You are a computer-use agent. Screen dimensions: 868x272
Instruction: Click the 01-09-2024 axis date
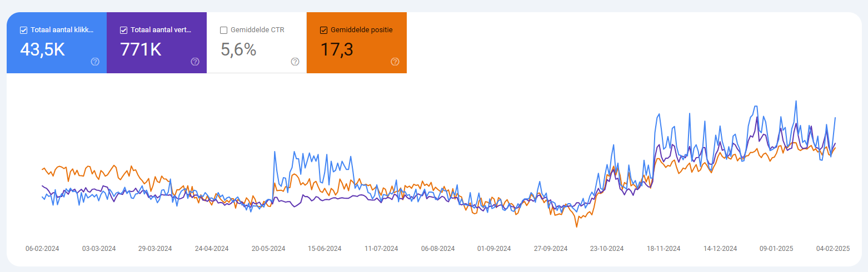coord(494,249)
